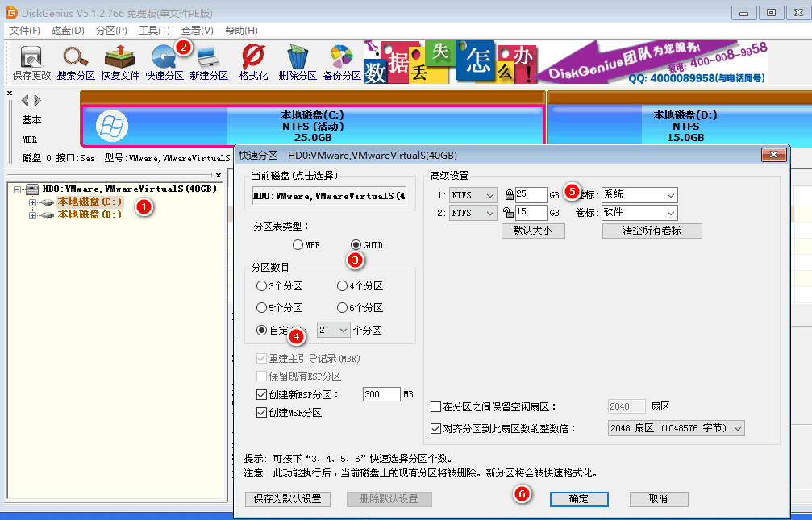Open the 卷标 dropdown showing 系统
Image resolution: width=812 pixels, height=520 pixels.
[638, 194]
